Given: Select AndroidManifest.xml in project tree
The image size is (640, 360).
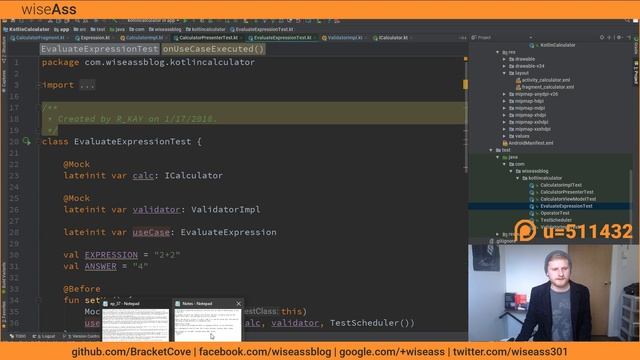Looking at the screenshot, I should pyautogui.click(x=531, y=143).
